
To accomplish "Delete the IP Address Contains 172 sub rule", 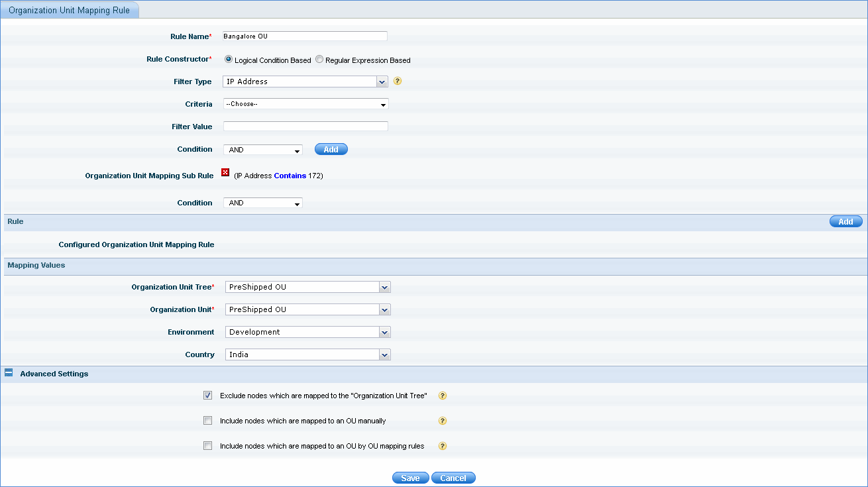I will click(225, 173).
